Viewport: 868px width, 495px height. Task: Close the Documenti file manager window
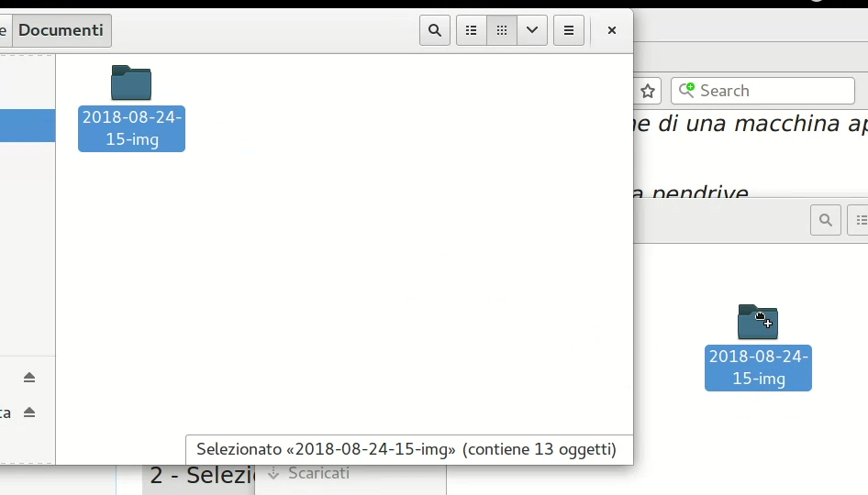tap(612, 30)
